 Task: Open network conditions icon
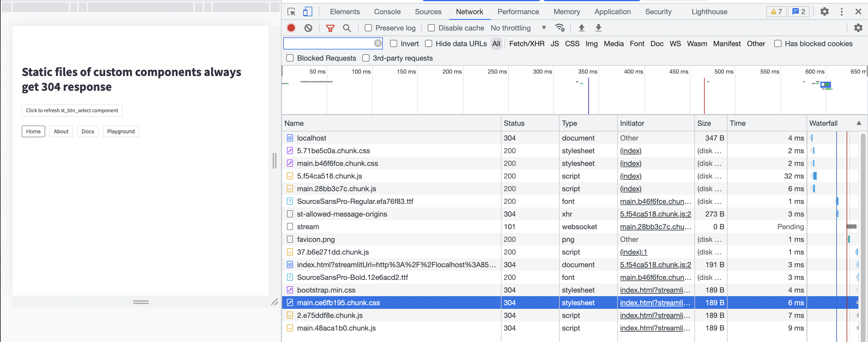point(560,28)
